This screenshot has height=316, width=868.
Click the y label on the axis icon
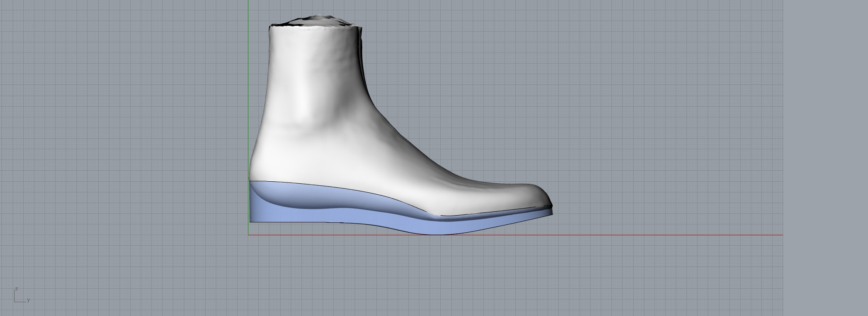28,300
